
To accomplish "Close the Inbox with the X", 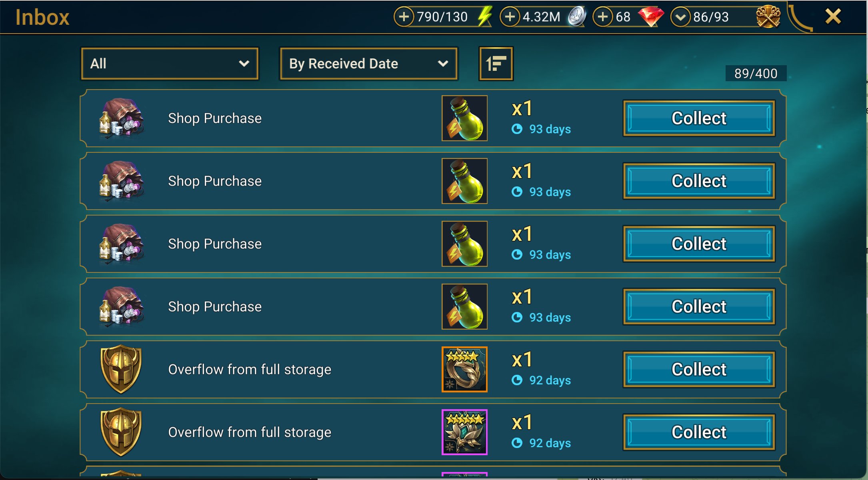I will [x=833, y=17].
